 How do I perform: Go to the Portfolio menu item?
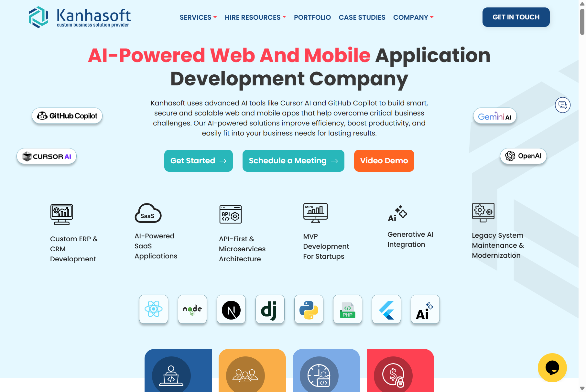(x=312, y=17)
